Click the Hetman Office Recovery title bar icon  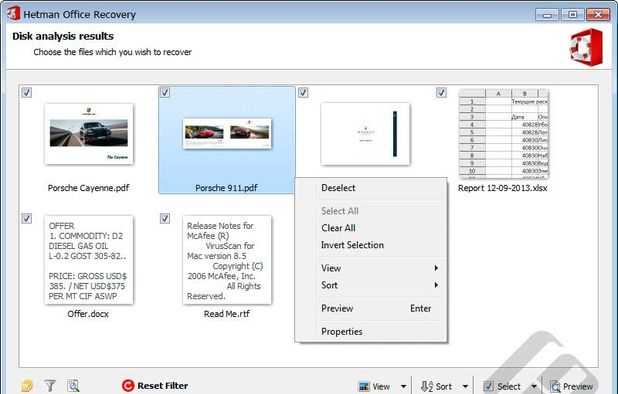click(14, 13)
